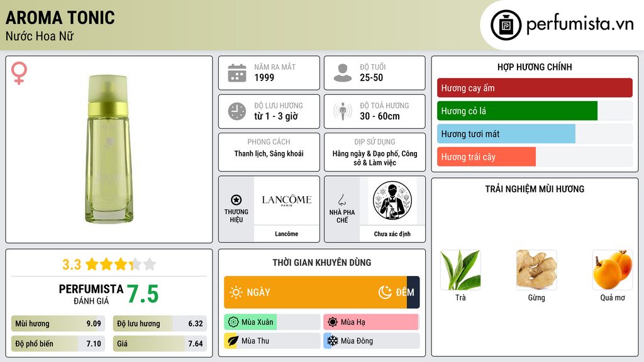Click the snowflake icon for Mùa Đông
Screen dimensions: 644x362
[x=332, y=341]
